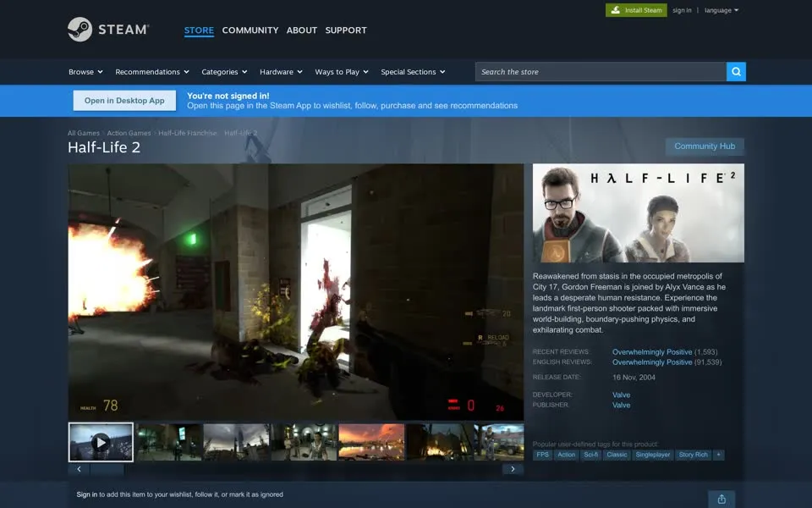The height and width of the screenshot is (508, 812).
Task: Open the language dropdown
Action: tap(721, 10)
